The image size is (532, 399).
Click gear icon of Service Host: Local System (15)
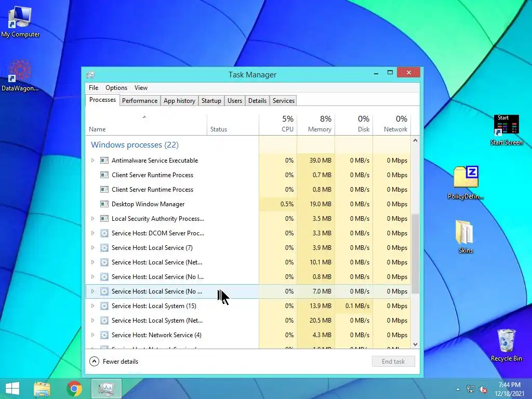tap(104, 306)
